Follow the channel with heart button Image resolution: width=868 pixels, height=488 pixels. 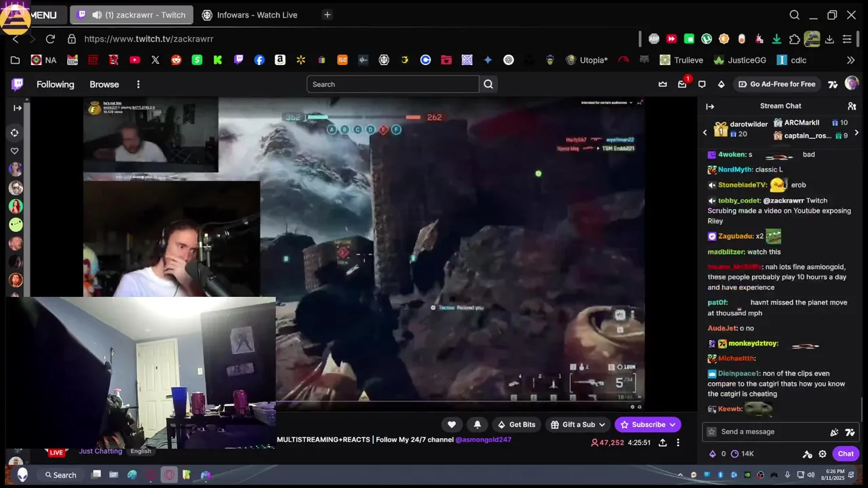pos(452,424)
